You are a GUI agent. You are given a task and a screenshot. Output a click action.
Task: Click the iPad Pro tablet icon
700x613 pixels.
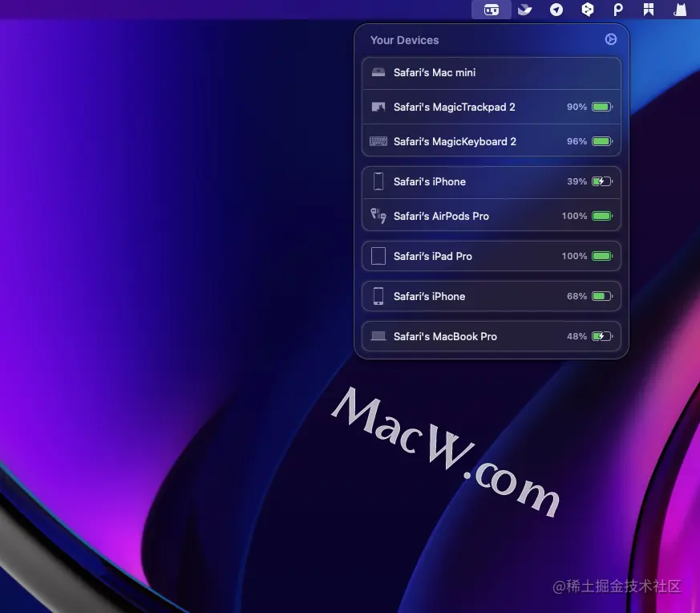pos(378,256)
